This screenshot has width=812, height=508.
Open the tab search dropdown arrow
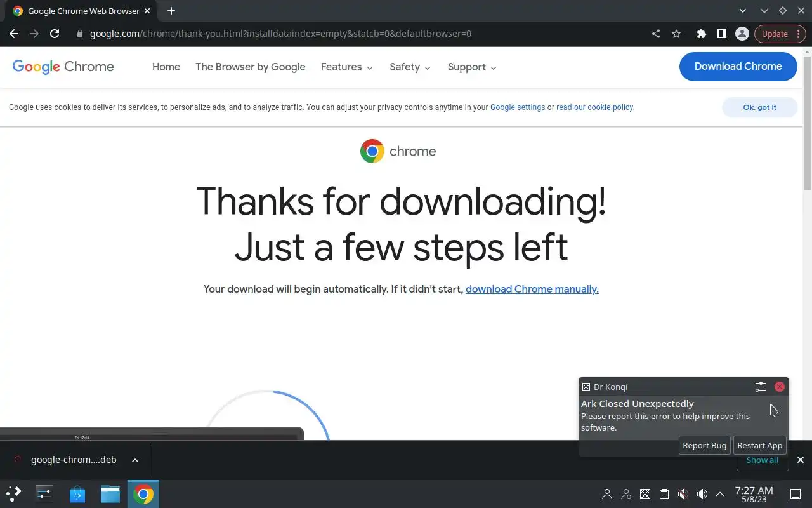pos(743,11)
